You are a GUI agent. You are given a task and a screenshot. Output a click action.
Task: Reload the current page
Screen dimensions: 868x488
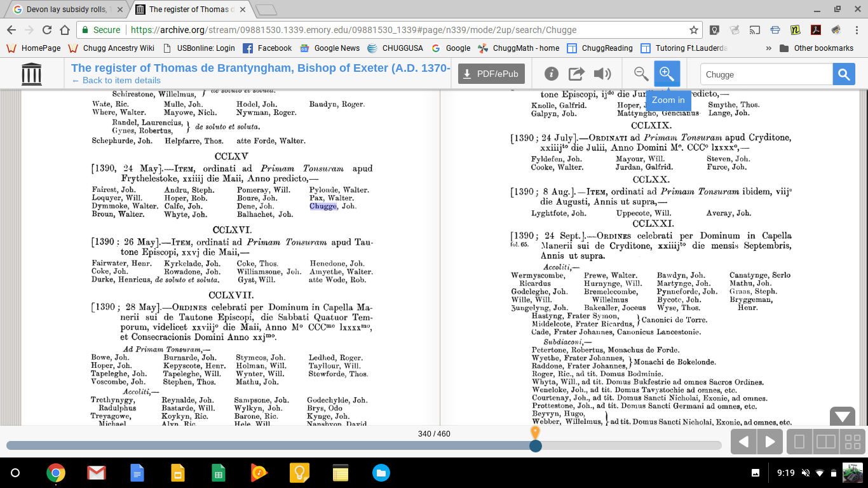[x=47, y=30]
